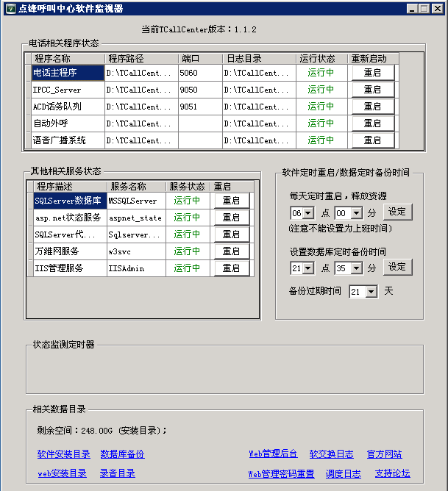Select the IIS管理服务 description cell

point(70,268)
